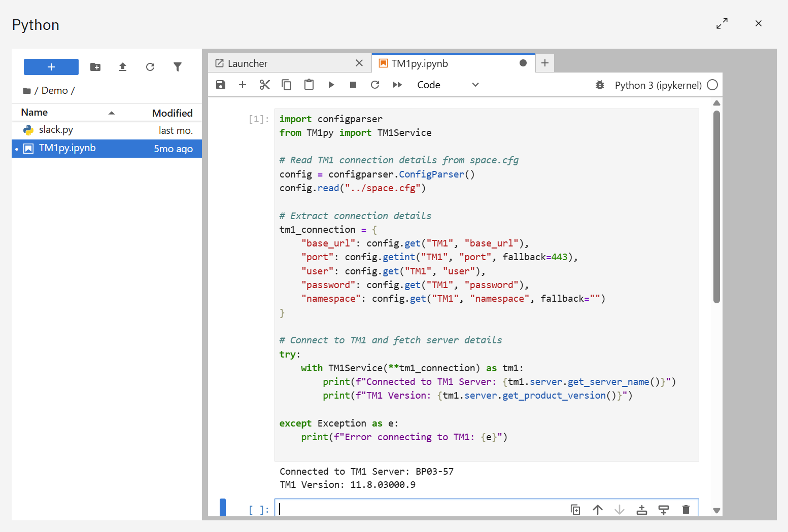Delete the active cell with trash icon

click(x=686, y=510)
